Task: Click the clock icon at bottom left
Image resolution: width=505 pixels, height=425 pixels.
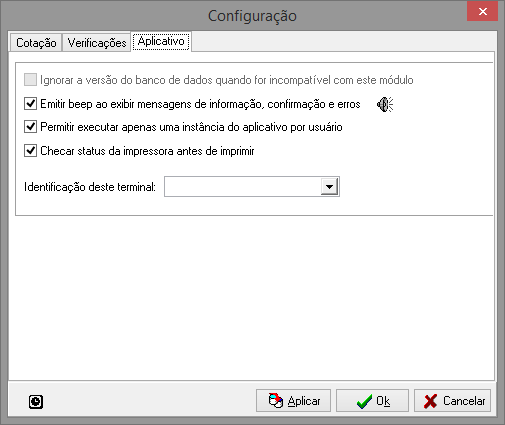Action: tap(36, 401)
